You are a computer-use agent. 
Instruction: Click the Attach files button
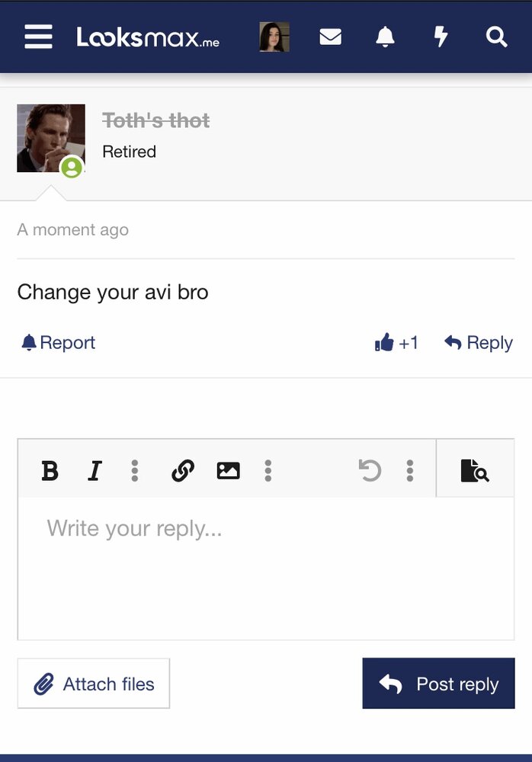[94, 684]
